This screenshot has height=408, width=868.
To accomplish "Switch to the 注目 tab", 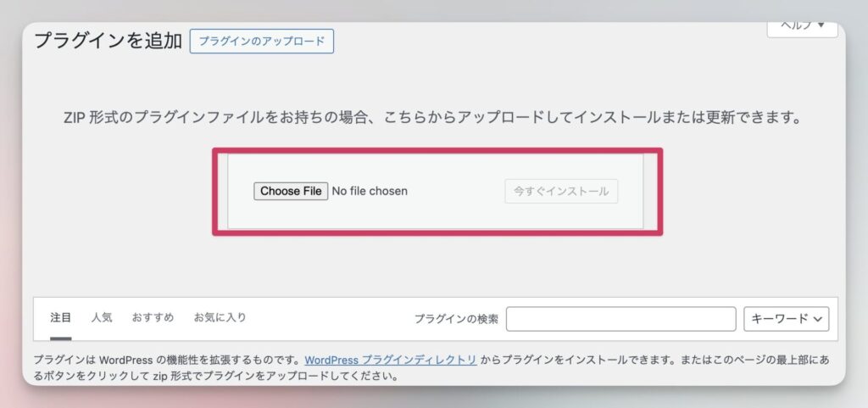I will pyautogui.click(x=60, y=318).
